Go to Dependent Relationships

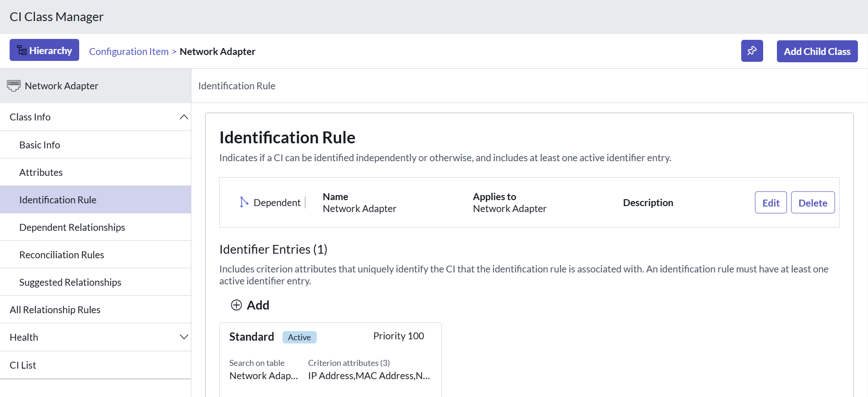tap(72, 228)
